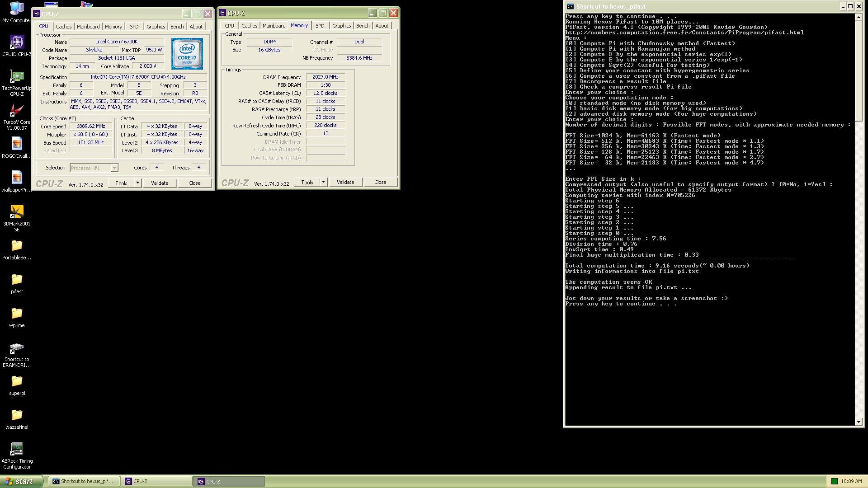The image size is (868, 488).
Task: Open Memory tab in left CPU-Z window
Action: pyautogui.click(x=113, y=27)
